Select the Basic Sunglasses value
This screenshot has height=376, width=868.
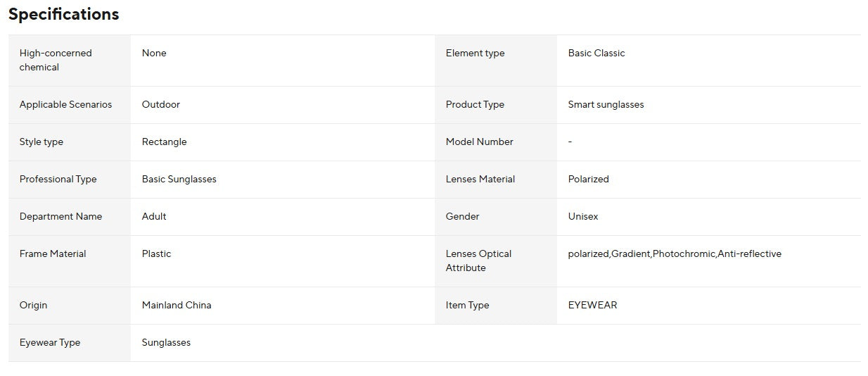point(179,179)
